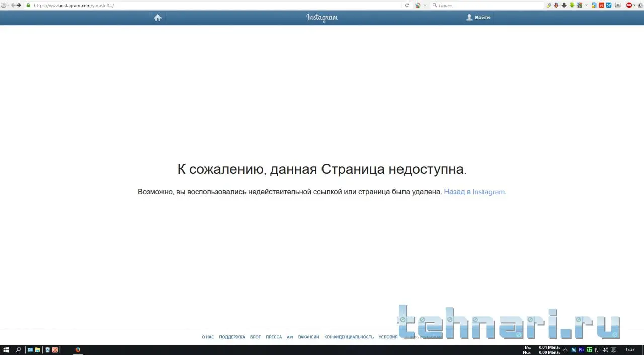Image resolution: width=644 pixels, height=355 pixels.
Task: Click the Поиск search field
Action: 487,5
